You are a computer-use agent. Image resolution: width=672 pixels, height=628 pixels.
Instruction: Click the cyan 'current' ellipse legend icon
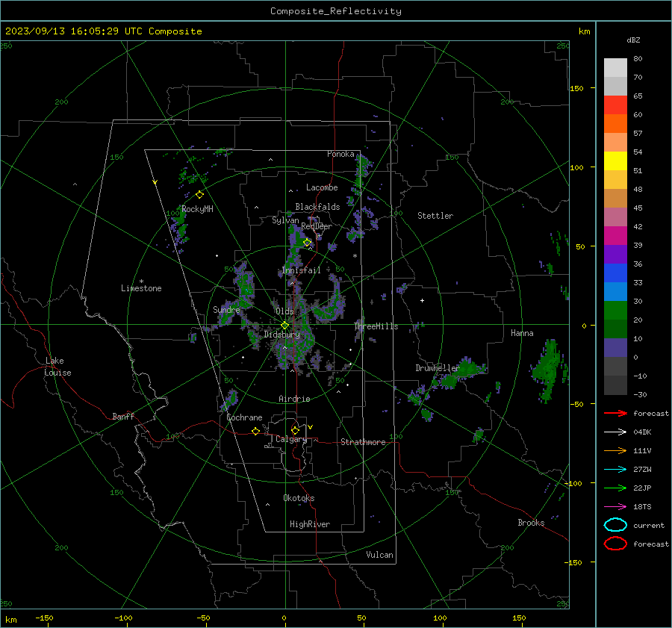(615, 525)
